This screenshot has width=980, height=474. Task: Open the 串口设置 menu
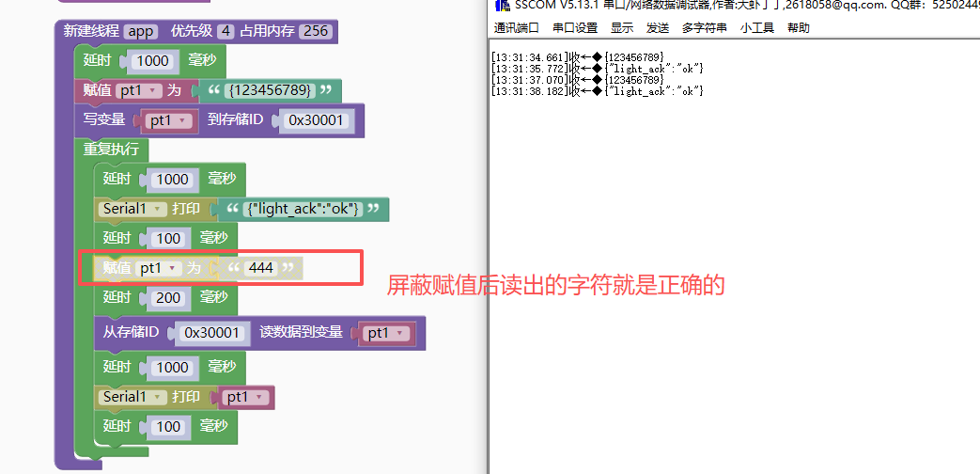[575, 28]
